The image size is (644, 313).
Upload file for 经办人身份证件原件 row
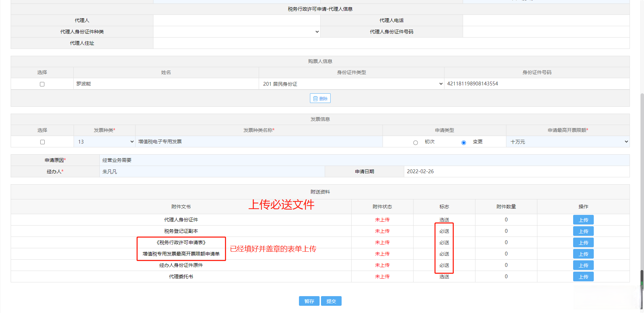click(x=583, y=265)
